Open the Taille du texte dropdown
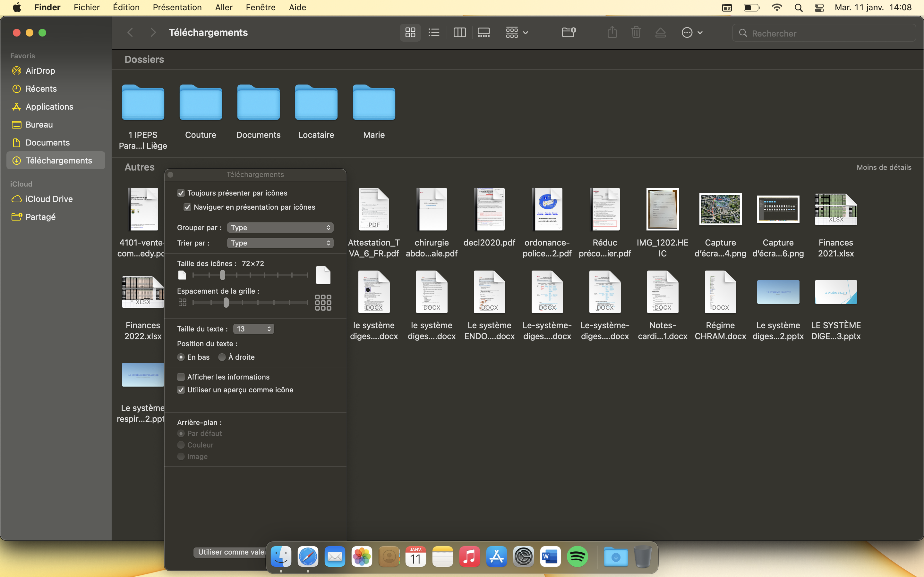This screenshot has width=924, height=577. point(253,329)
